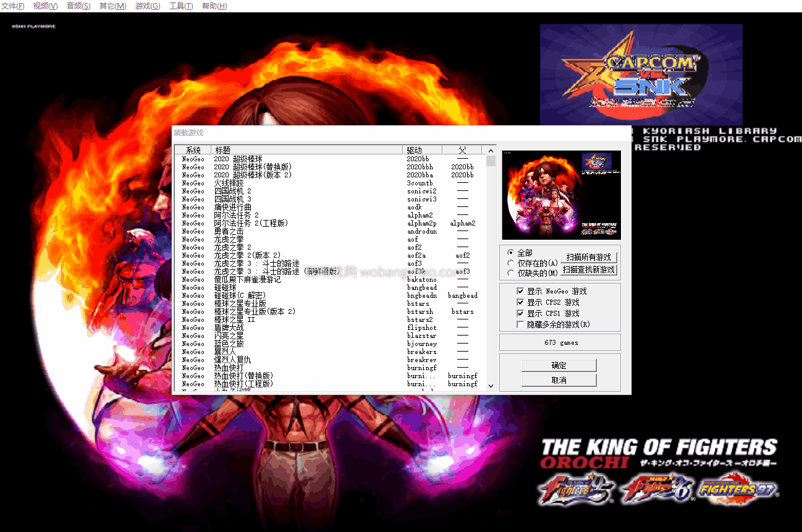Select the 全部 radio button
Viewport: 802px width, 532px height.
519,253
